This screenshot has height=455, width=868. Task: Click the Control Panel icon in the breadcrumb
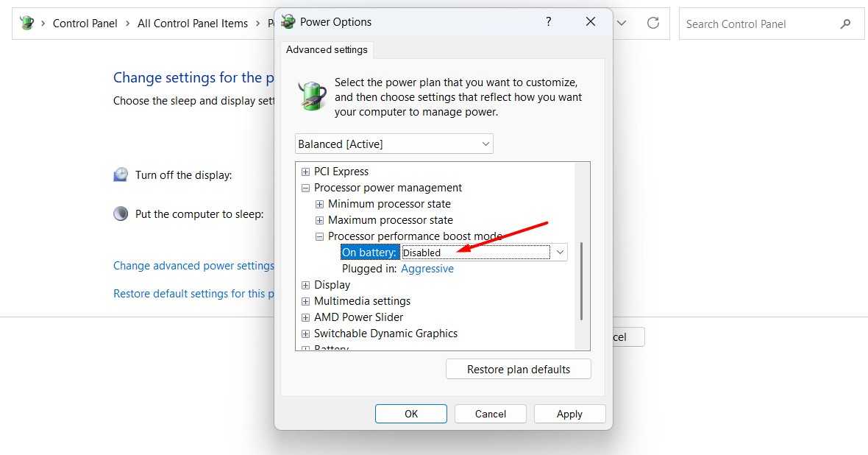point(28,23)
